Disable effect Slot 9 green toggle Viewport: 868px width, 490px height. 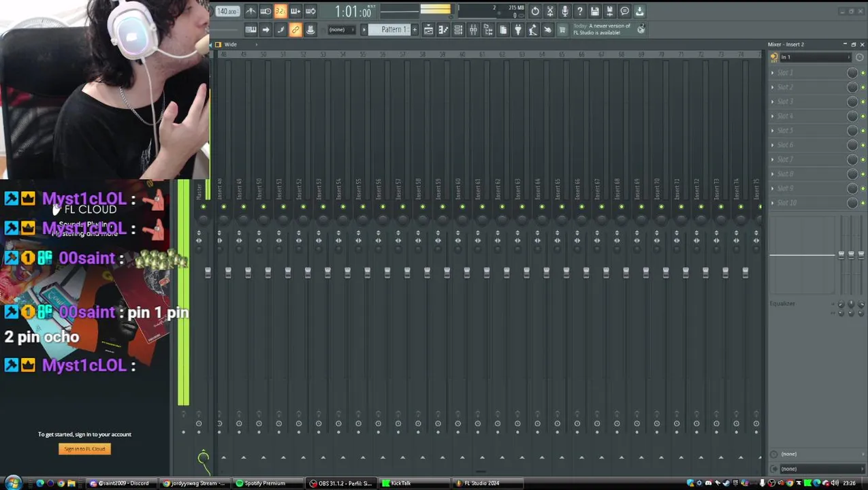(863, 189)
